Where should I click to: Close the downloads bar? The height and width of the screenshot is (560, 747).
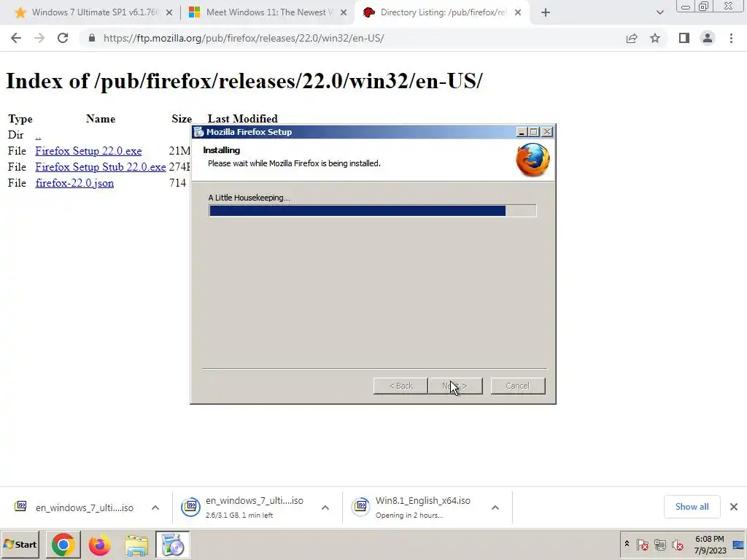click(x=734, y=507)
